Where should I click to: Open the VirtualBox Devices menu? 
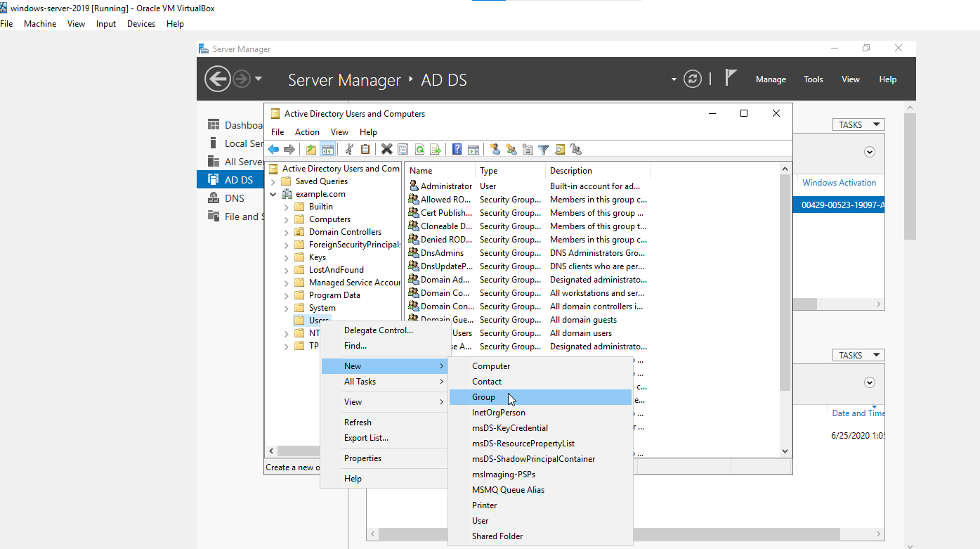tap(141, 24)
